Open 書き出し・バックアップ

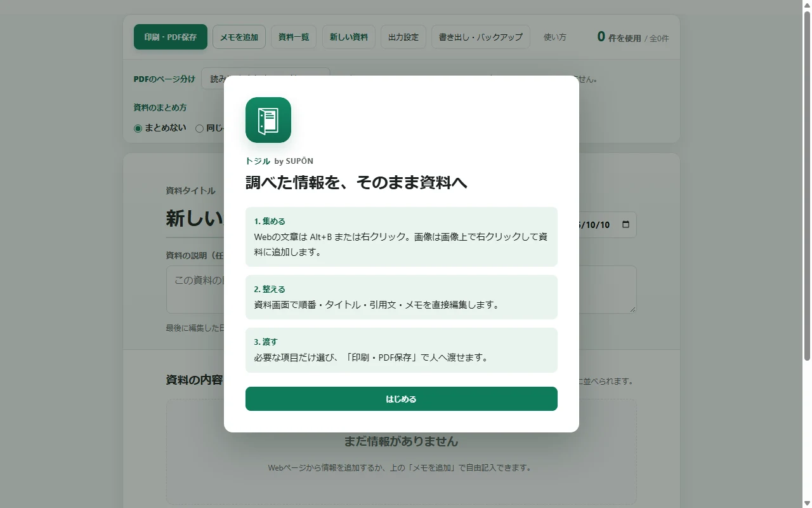[481, 37]
